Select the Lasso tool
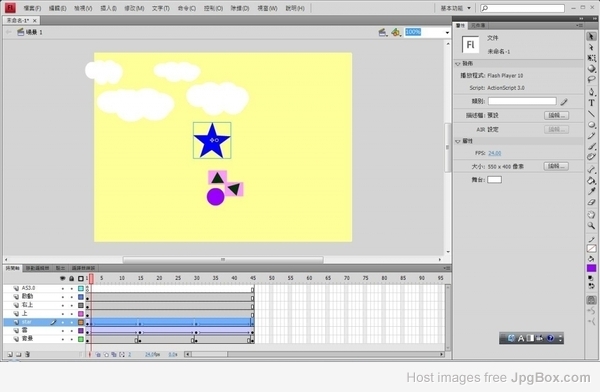This screenshot has height=392, width=600. 591,80
